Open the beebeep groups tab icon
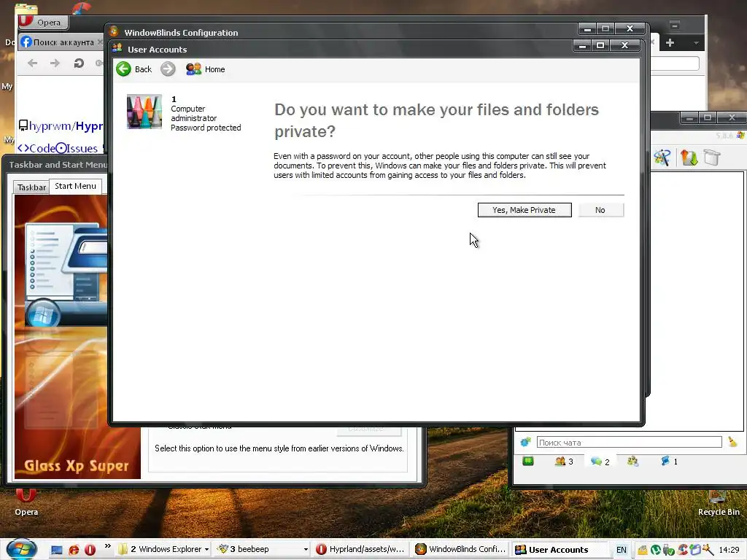Viewport: 747px width, 560px height. point(632,461)
